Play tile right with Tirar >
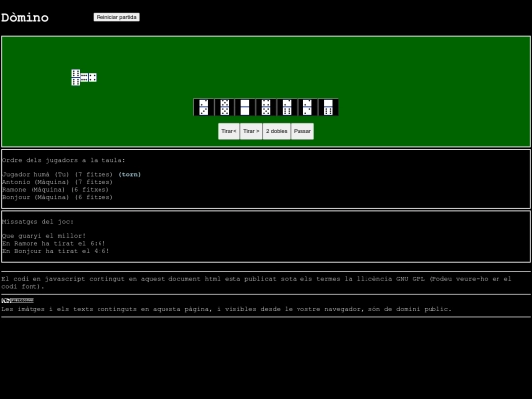This screenshot has width=532, height=399. (x=251, y=131)
